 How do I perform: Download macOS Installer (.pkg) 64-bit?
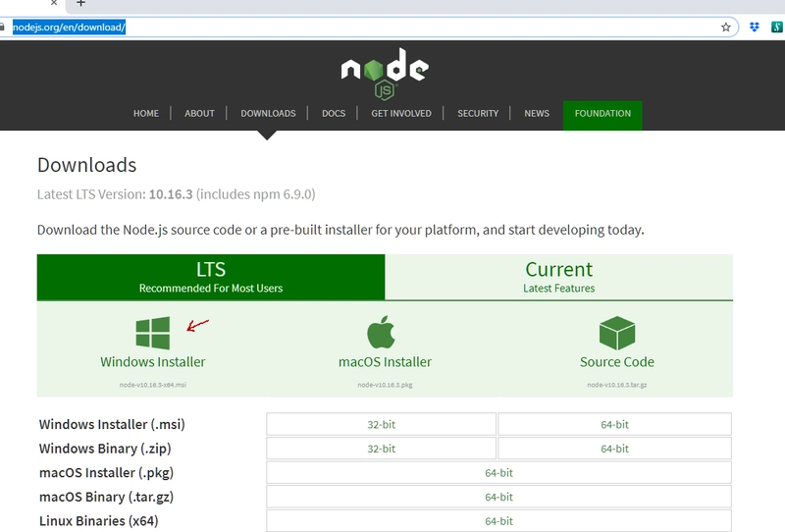tap(498, 472)
